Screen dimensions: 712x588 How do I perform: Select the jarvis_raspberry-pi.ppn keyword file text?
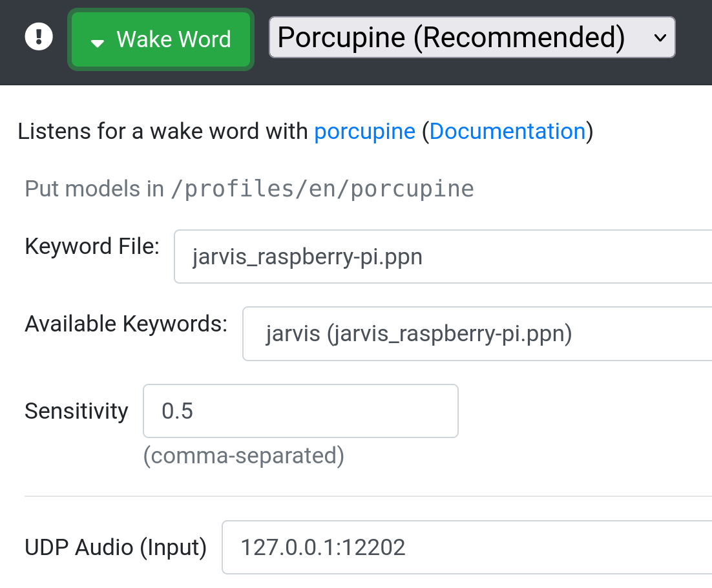click(x=307, y=257)
